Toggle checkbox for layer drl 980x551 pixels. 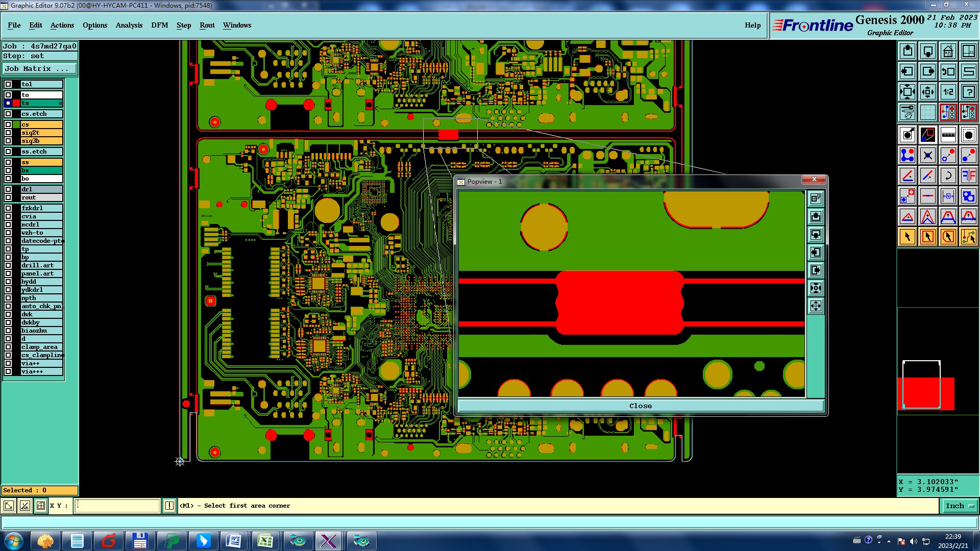point(8,189)
